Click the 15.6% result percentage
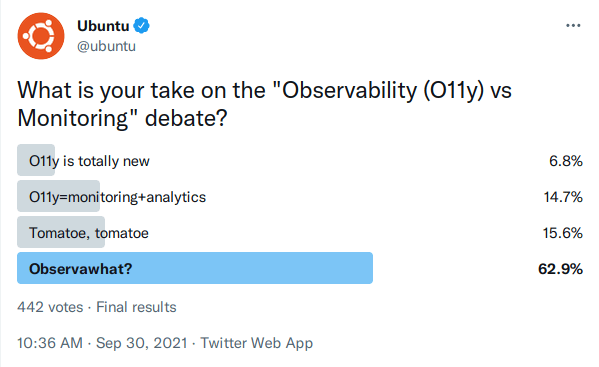The height and width of the screenshot is (367, 599). (563, 233)
